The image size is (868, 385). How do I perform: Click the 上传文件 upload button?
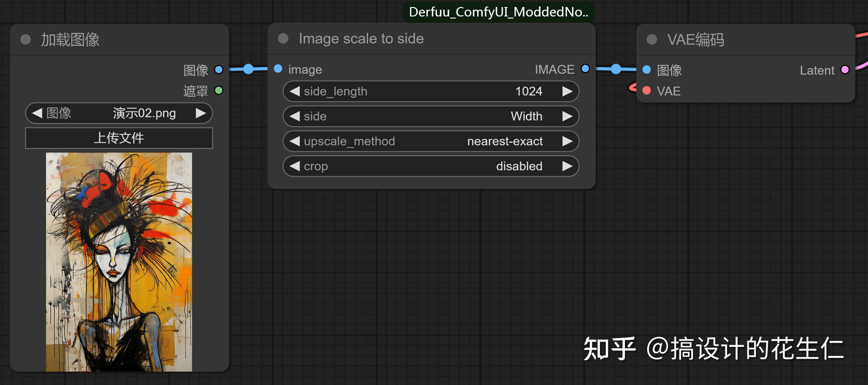coord(119,138)
